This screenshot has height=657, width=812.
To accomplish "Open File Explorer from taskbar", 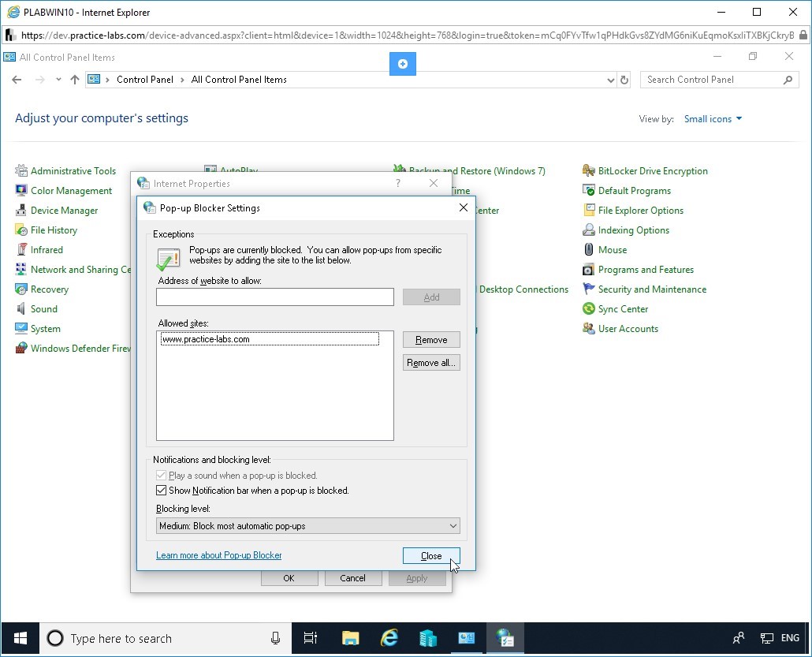I will (351, 638).
